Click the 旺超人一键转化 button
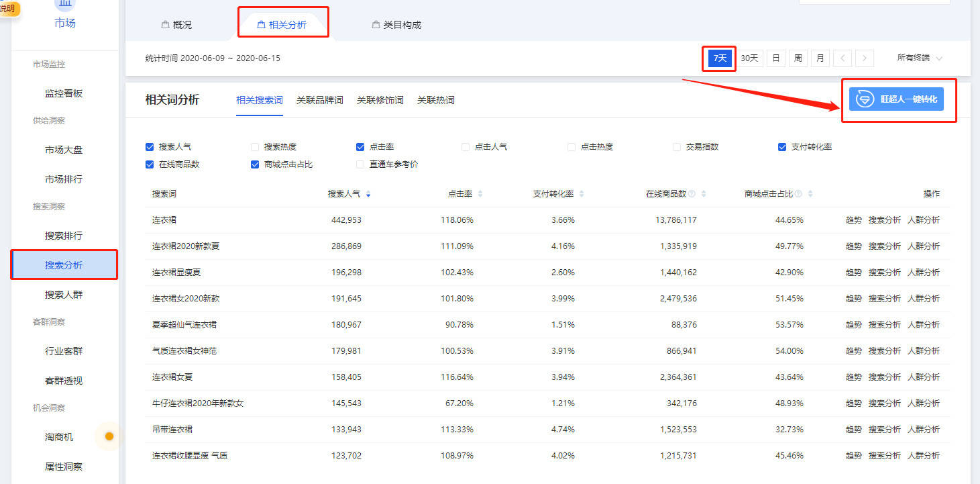The image size is (980, 484). 896,99
